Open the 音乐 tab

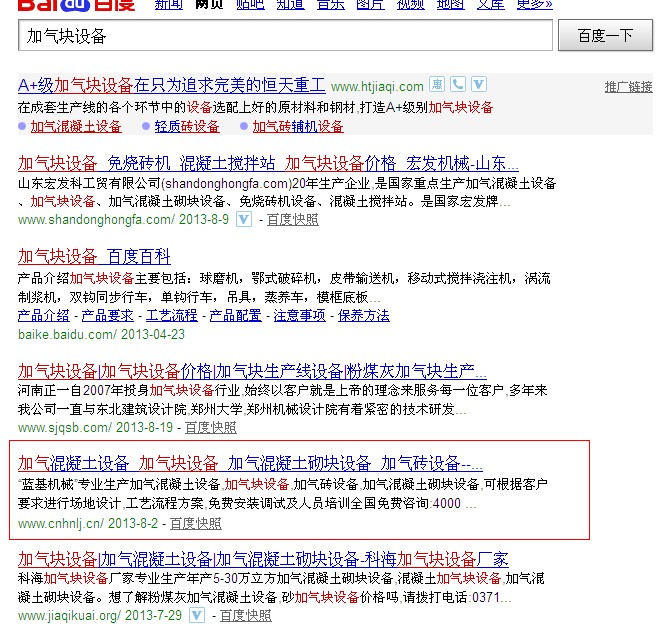(331, 5)
